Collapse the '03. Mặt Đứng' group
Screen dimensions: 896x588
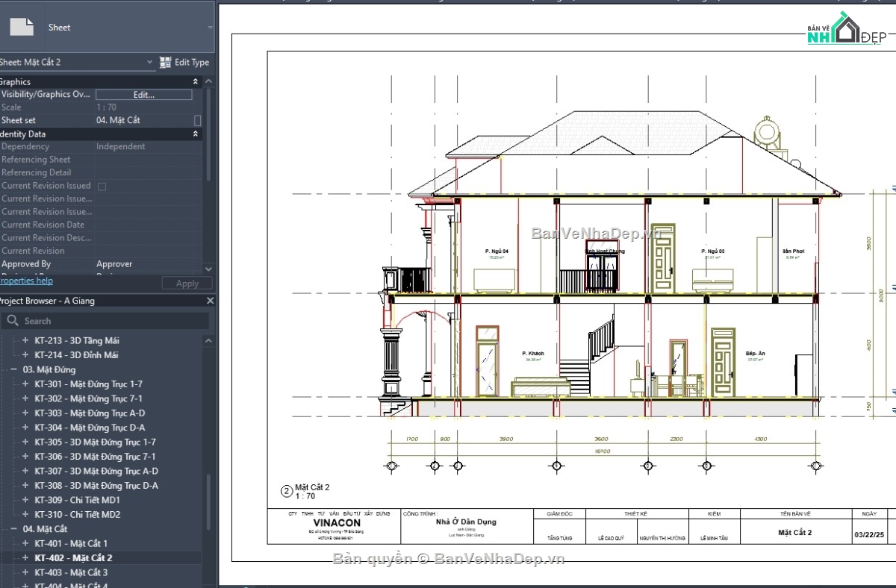coord(13,369)
